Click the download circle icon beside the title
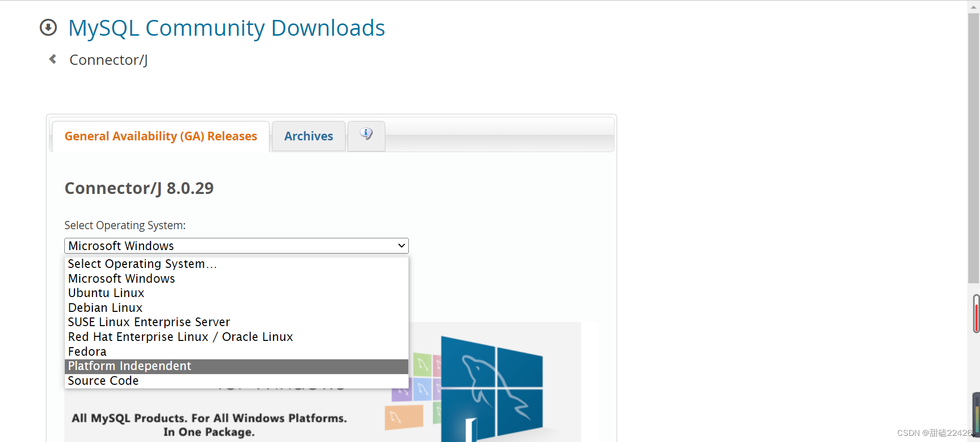The height and width of the screenshot is (442, 980). [x=48, y=28]
